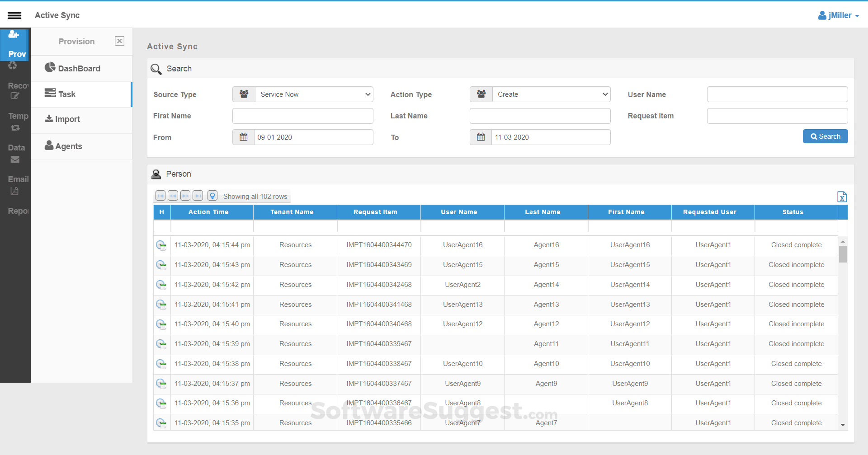Viewport: 868px width, 455px height.
Task: Open the To date calendar picker
Action: [x=481, y=137]
